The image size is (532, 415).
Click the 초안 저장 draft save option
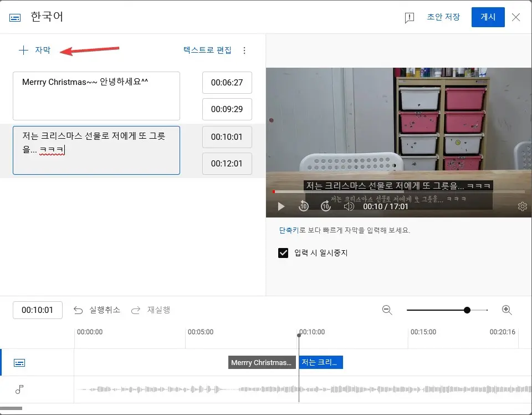444,17
